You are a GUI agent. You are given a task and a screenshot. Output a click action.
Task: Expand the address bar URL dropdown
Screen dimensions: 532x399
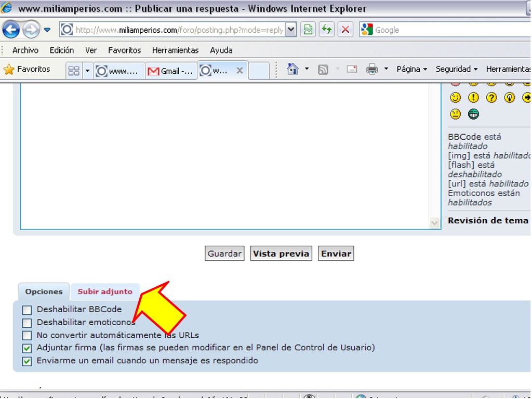[x=291, y=30]
